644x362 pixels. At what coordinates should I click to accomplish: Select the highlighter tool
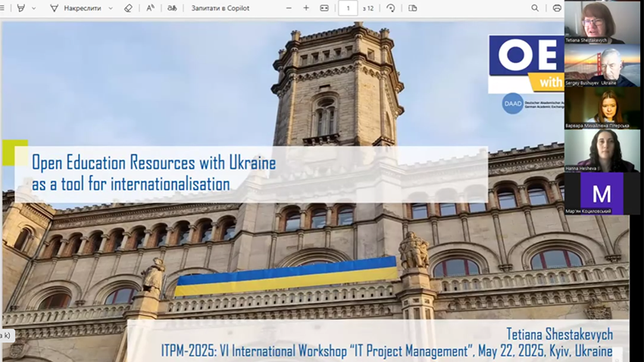click(20, 8)
